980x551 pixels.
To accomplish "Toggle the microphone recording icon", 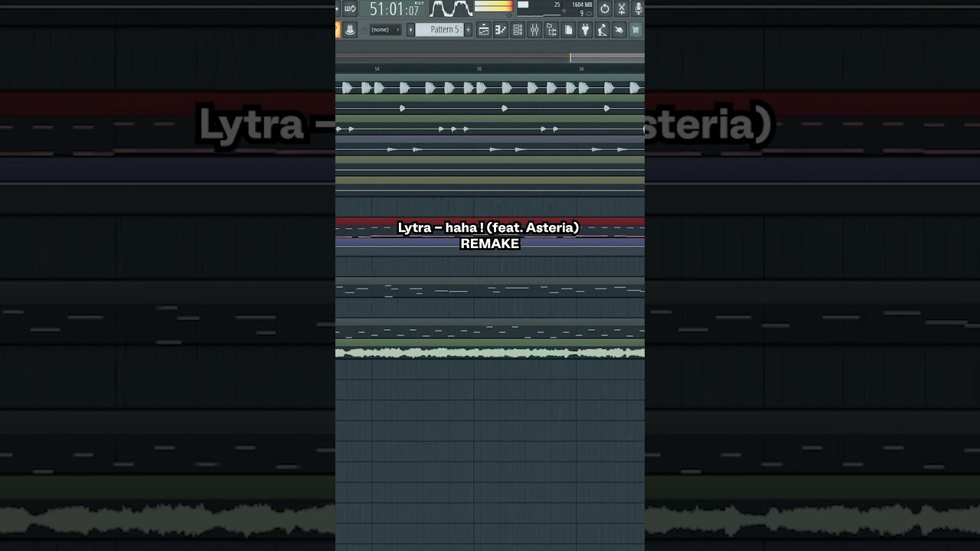I will (639, 8).
